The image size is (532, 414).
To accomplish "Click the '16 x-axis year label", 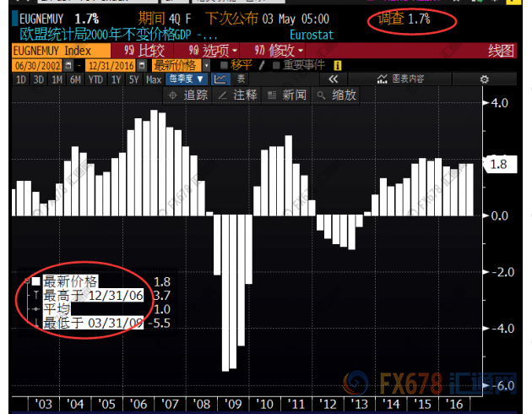I will [x=454, y=405].
